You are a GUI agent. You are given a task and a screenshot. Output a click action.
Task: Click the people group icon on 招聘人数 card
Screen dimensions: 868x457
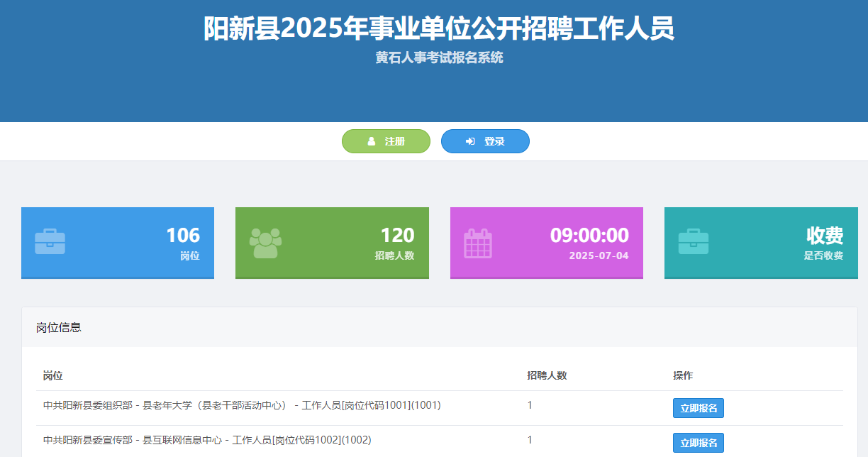[x=265, y=243]
